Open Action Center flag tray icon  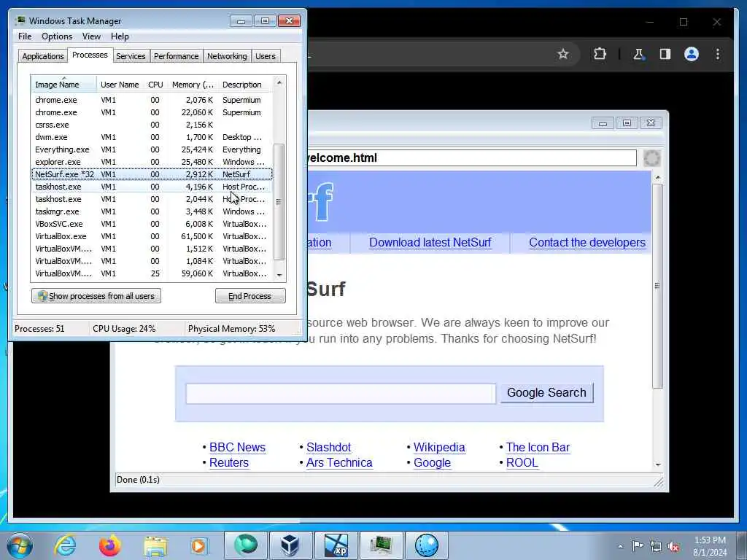point(638,545)
